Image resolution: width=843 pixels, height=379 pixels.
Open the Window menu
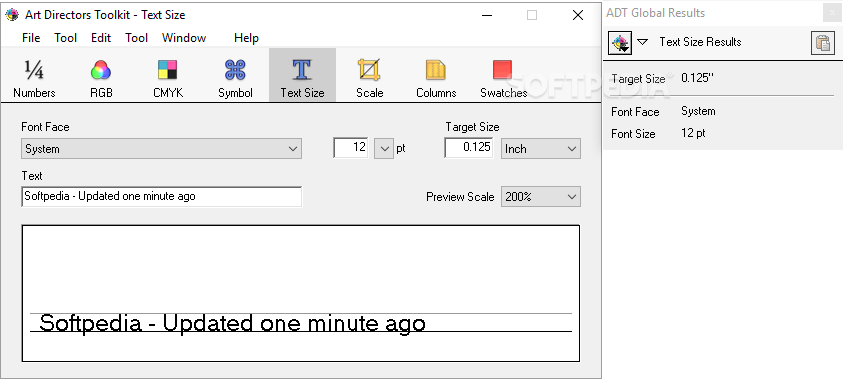184,38
